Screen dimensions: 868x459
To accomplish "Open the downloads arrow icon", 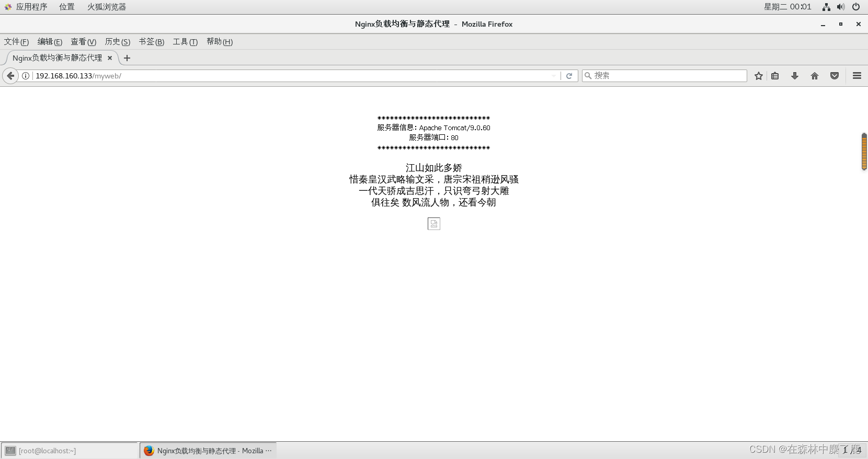I will 795,76.
